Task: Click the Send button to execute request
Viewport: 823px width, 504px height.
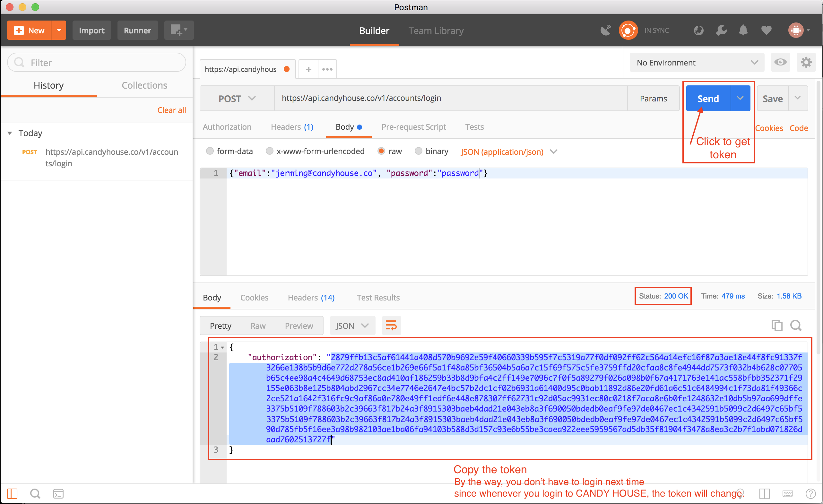Action: pos(707,98)
